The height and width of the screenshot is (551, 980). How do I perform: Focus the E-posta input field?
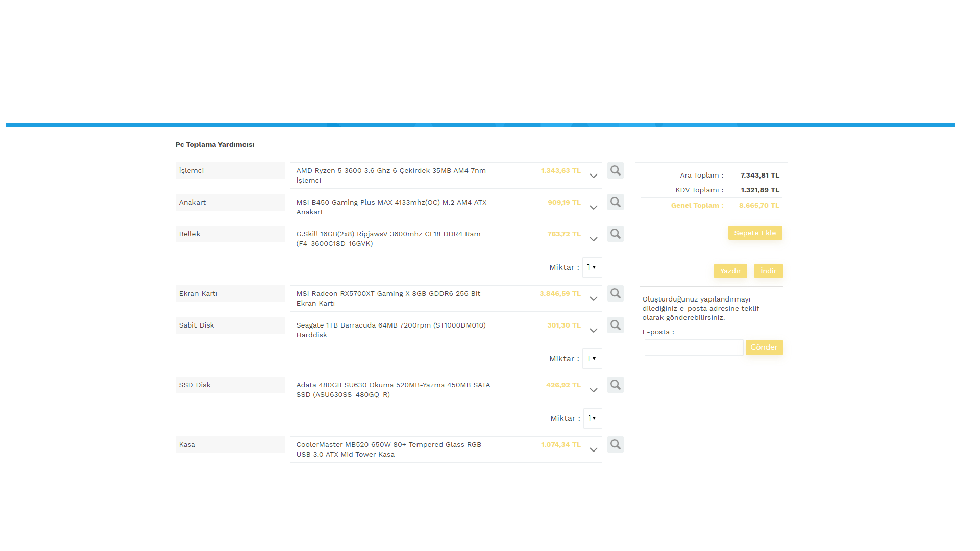coord(693,347)
